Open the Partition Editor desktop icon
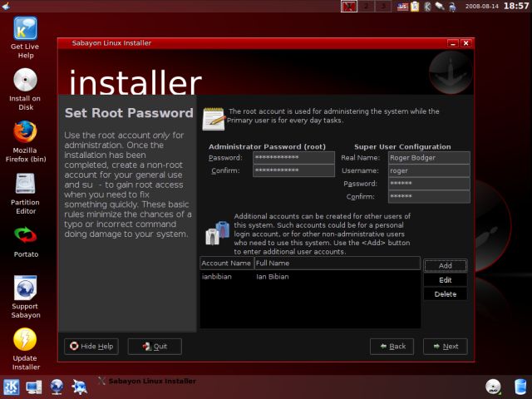This screenshot has height=399, width=532. tap(25, 184)
